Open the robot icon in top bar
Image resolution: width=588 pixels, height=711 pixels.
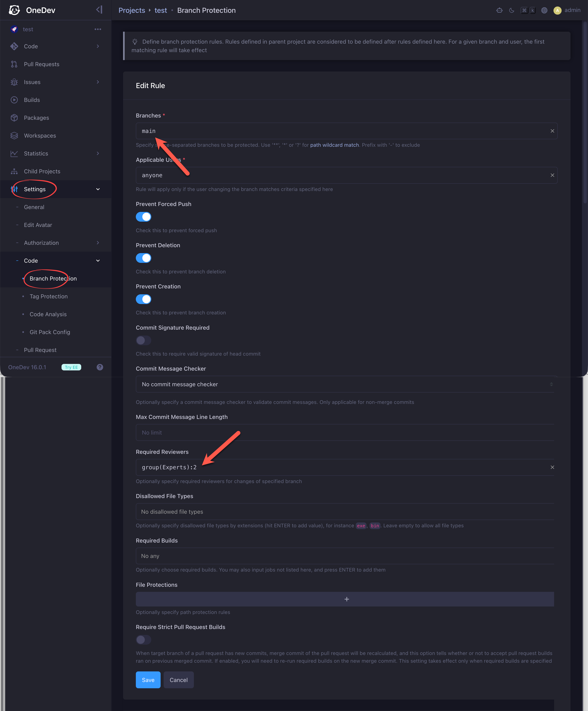point(499,10)
